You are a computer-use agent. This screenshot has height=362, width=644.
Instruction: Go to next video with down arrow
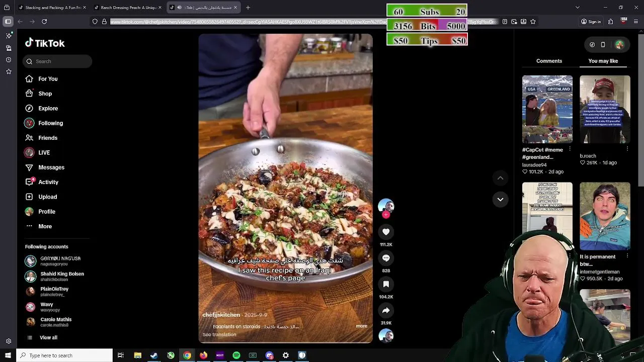500,200
